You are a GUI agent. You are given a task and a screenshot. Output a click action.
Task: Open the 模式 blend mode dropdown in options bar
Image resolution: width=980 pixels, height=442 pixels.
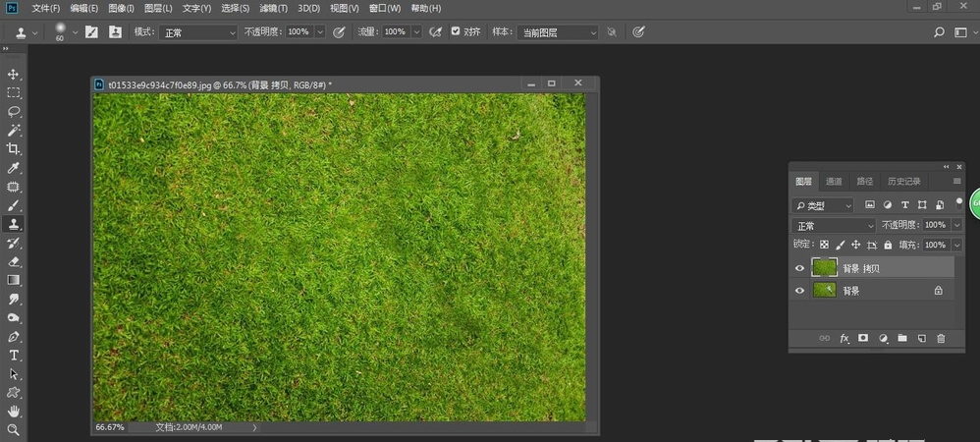199,32
